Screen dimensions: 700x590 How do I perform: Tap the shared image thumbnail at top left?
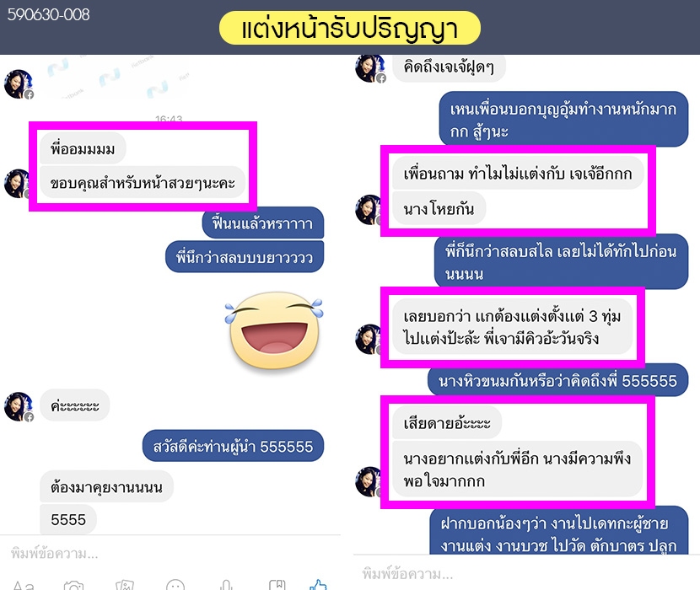[x=117, y=77]
